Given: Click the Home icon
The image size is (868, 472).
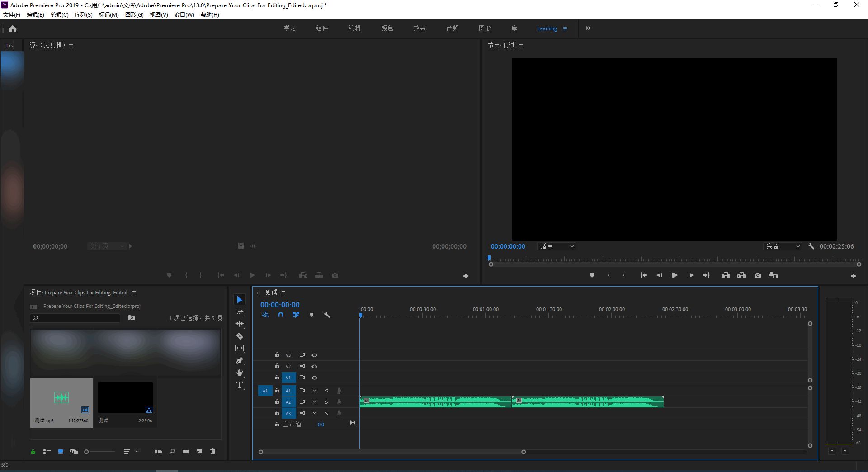Looking at the screenshot, I should [13, 28].
